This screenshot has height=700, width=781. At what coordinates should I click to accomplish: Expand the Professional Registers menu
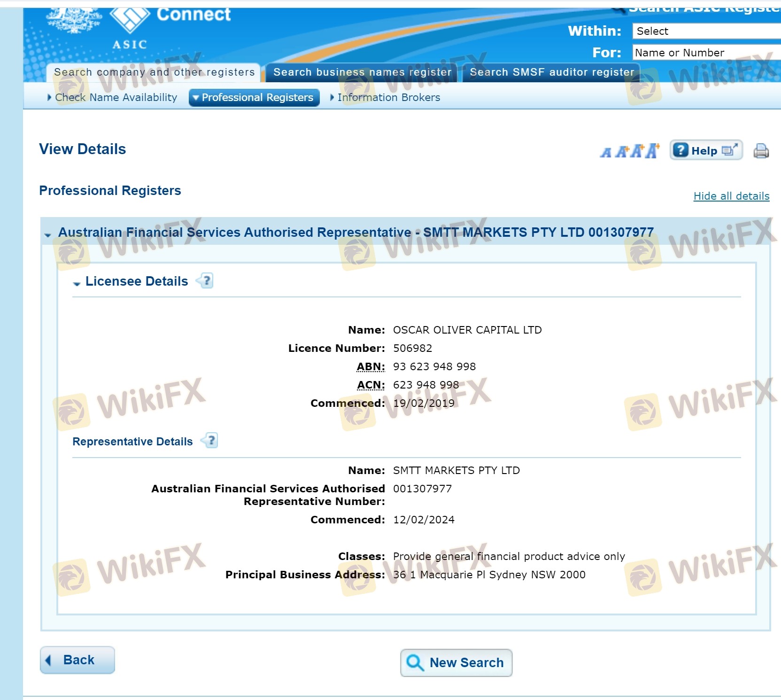tap(254, 98)
